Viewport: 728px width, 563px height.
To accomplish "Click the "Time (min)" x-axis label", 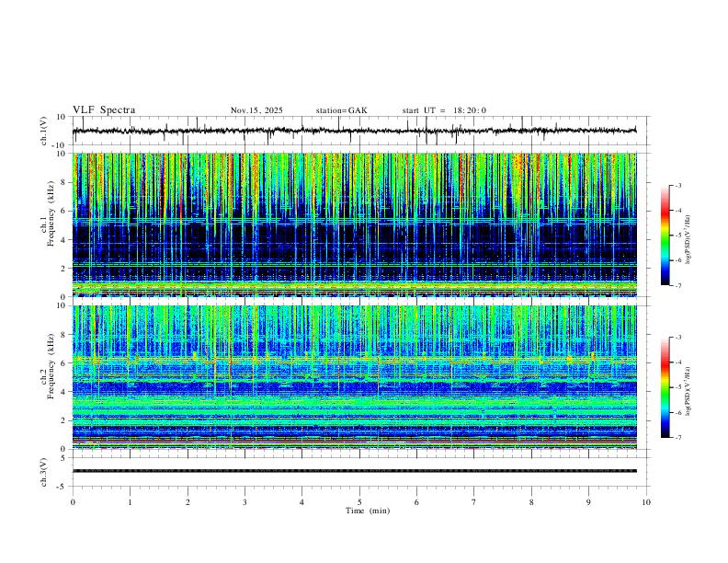I will pos(368,511).
